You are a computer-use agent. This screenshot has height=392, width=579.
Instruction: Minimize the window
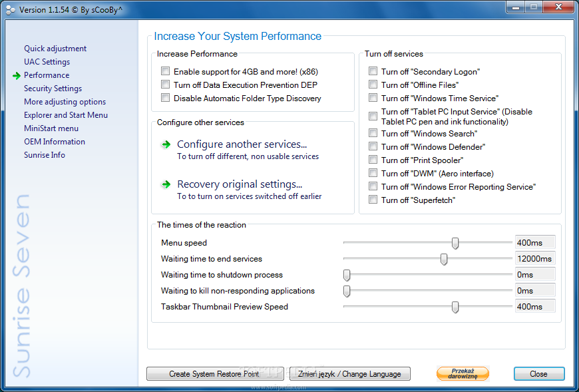[x=516, y=7]
